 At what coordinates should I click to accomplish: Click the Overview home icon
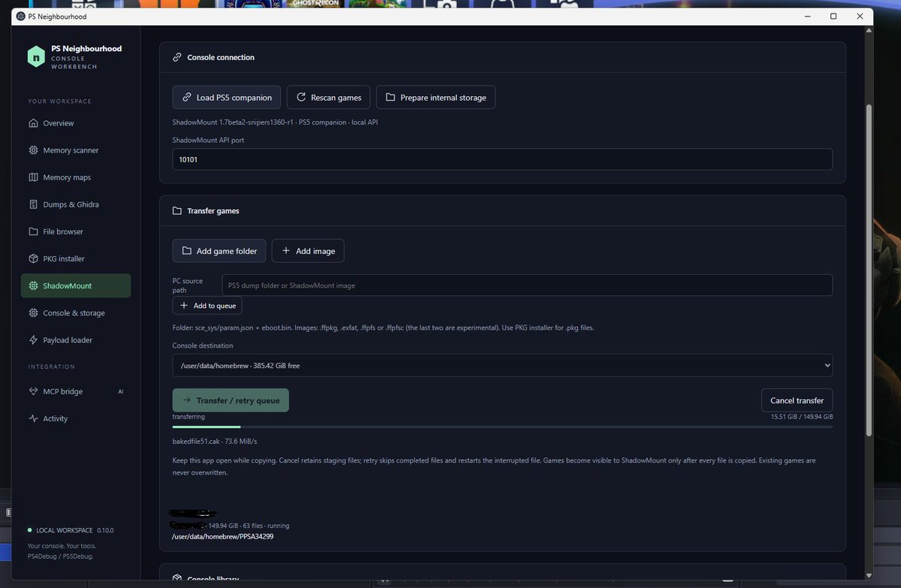click(x=33, y=123)
